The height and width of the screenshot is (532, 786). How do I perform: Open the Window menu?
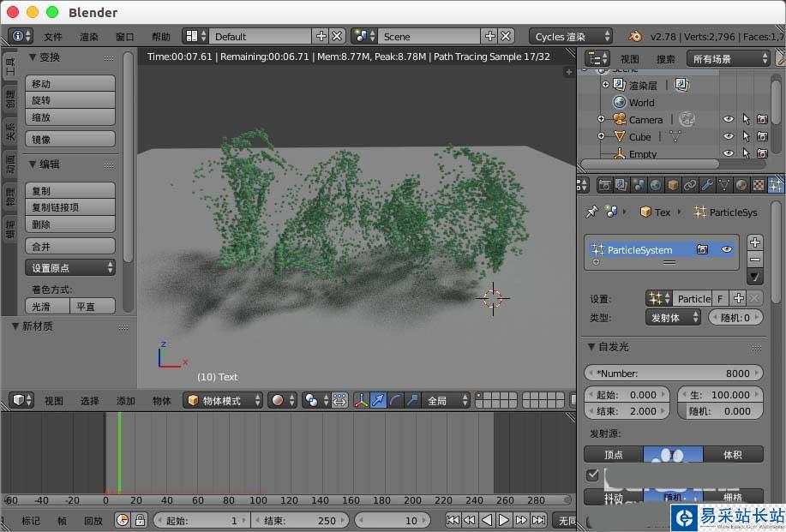pos(125,37)
